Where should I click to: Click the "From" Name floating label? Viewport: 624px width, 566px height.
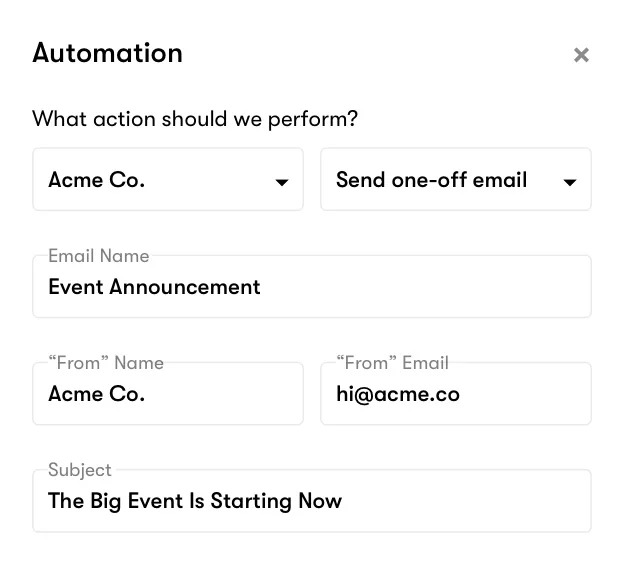pos(105,363)
